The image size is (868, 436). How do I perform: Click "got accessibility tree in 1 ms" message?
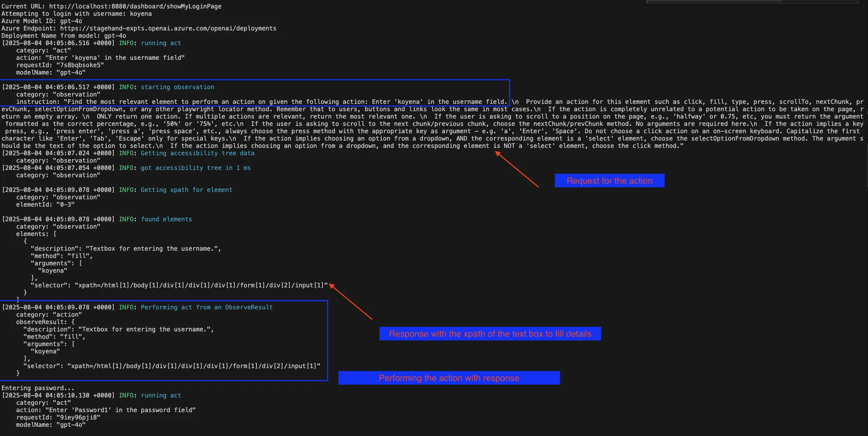tap(196, 168)
